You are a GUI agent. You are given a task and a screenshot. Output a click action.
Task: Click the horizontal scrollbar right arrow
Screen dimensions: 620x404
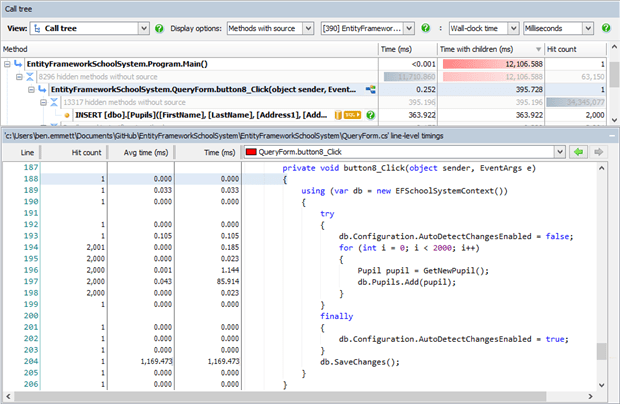(x=590, y=396)
